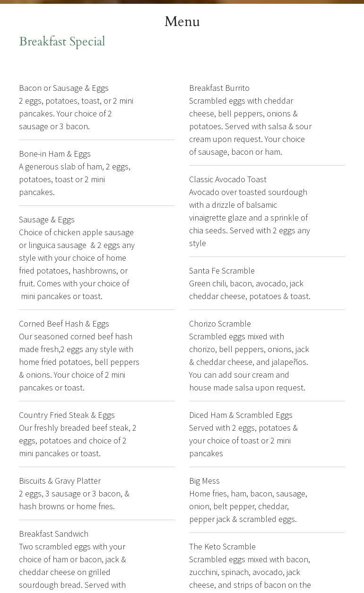
Task: Click the Santa Fe Scramble green chili description
Action: 250,290
